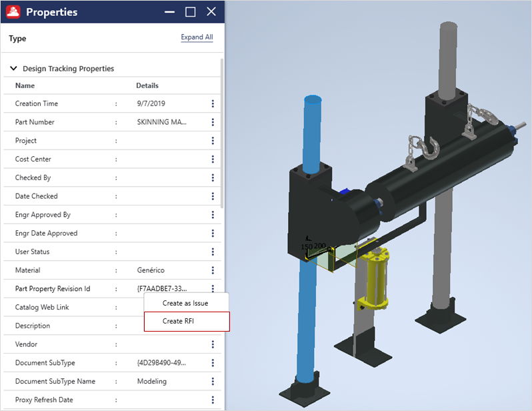532x411 pixels.
Task: Open options menu for Proxy Refresh Date row
Action: coord(213,400)
